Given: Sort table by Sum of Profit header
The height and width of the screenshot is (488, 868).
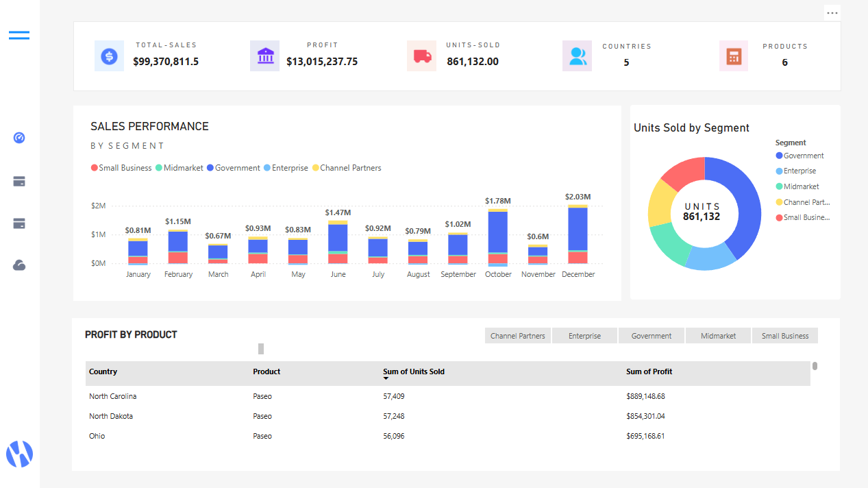Looking at the screenshot, I should tap(649, 371).
